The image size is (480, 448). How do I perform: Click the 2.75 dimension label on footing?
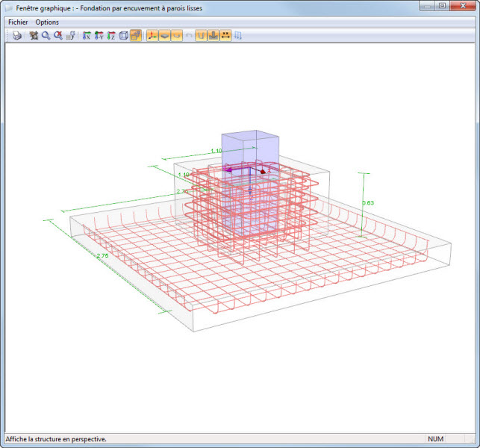tap(103, 256)
